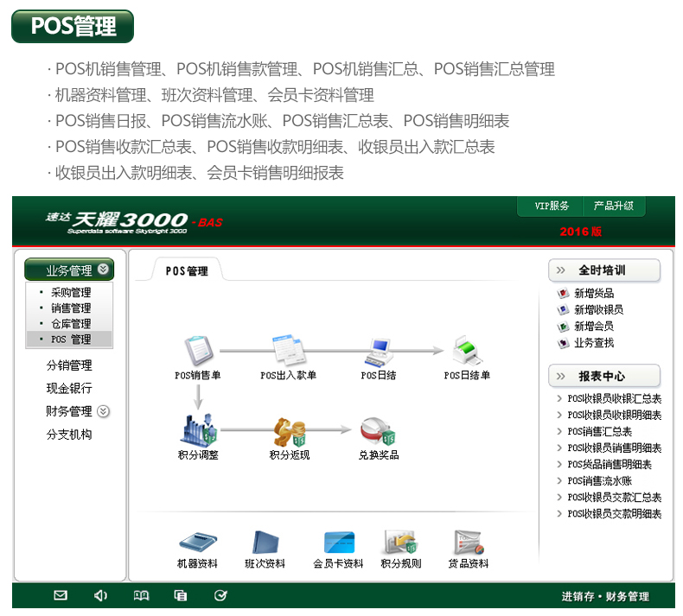Open the POS销售单 icon
The image size is (683, 616).
coord(199,352)
